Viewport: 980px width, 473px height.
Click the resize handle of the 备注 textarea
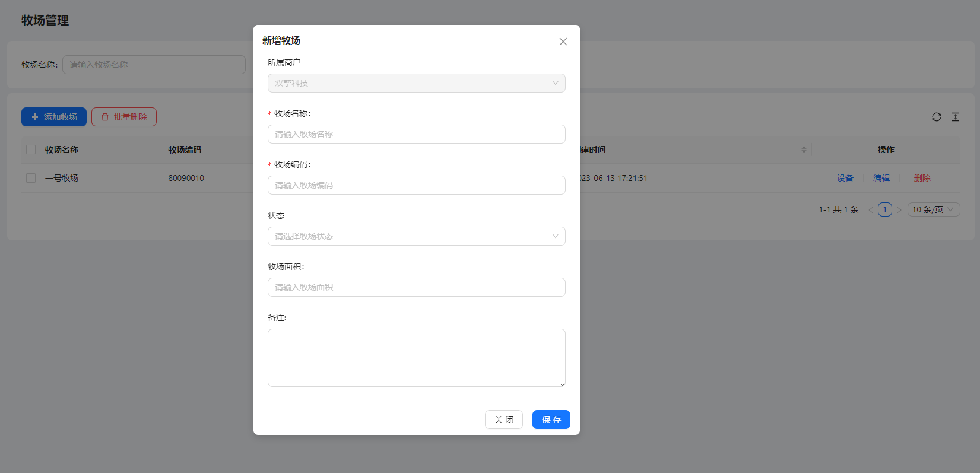tap(562, 383)
